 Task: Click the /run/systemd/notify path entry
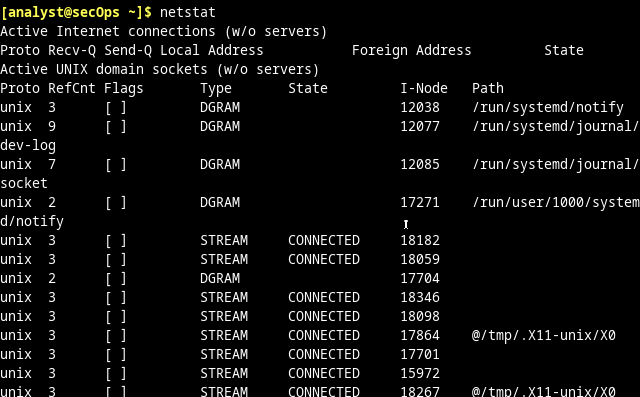click(x=548, y=108)
